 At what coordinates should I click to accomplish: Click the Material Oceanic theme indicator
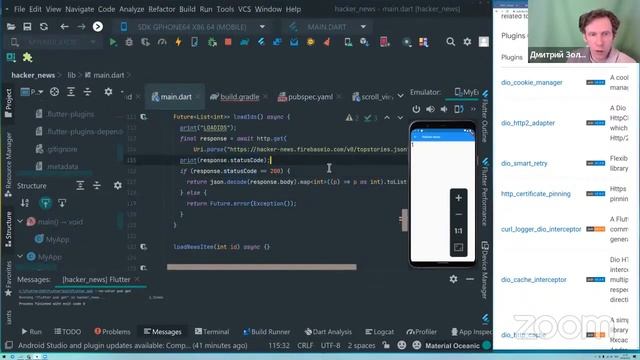[x=452, y=346]
